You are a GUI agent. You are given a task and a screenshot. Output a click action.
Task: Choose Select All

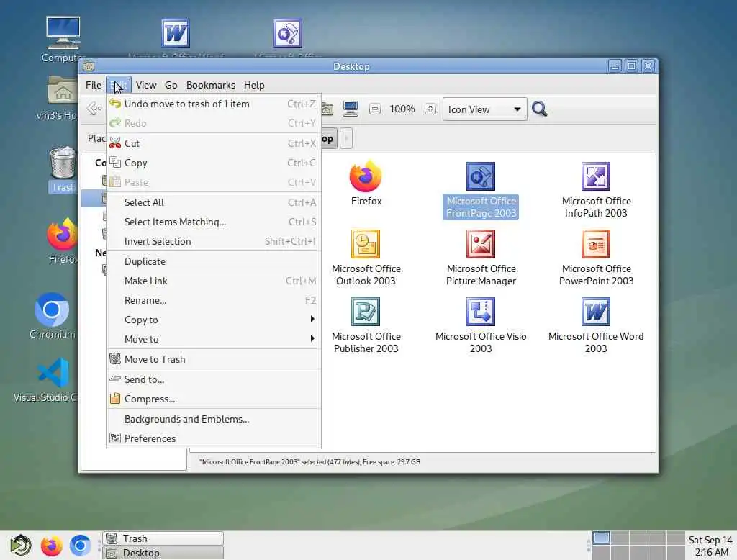(x=214, y=202)
